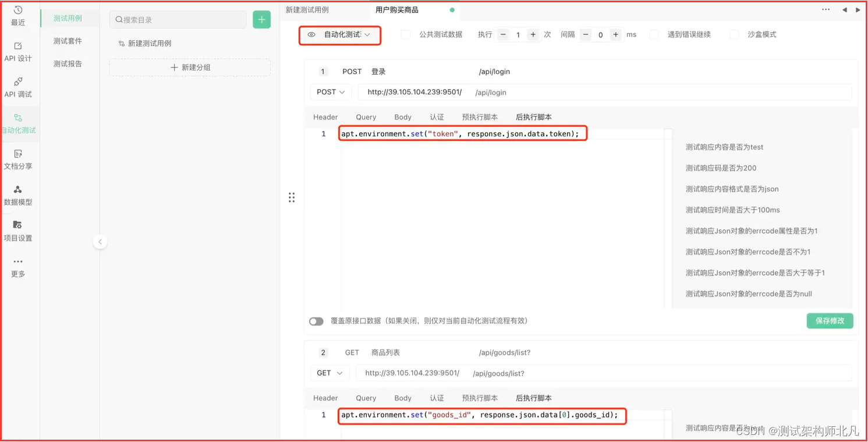Enable 公共测试数据 checkbox

pos(406,35)
